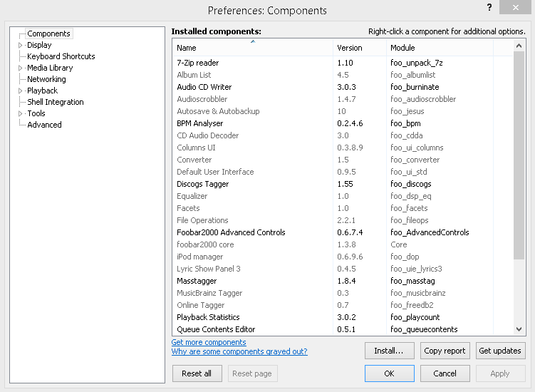The height and width of the screenshot is (392, 535).
Task: Open the Media Library preferences page
Action: pyautogui.click(x=50, y=68)
